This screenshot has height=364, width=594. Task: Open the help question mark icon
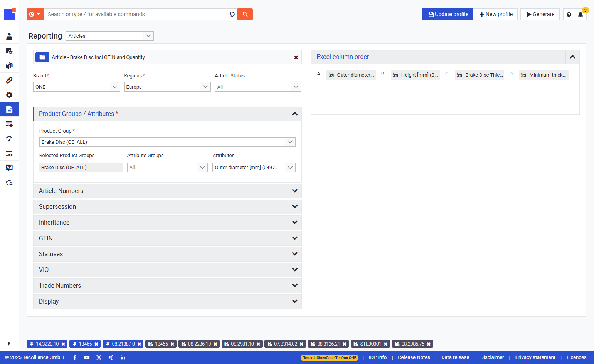[569, 14]
